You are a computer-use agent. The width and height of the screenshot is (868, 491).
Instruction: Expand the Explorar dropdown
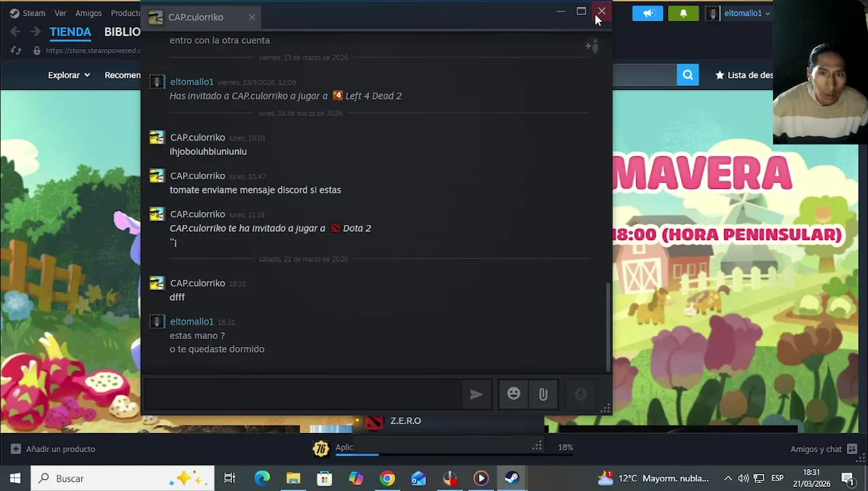(69, 75)
